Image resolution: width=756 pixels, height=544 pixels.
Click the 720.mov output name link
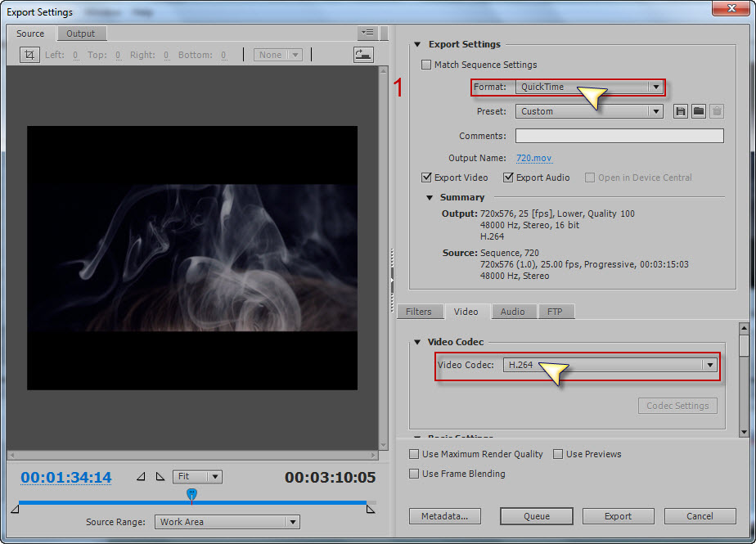coord(533,158)
